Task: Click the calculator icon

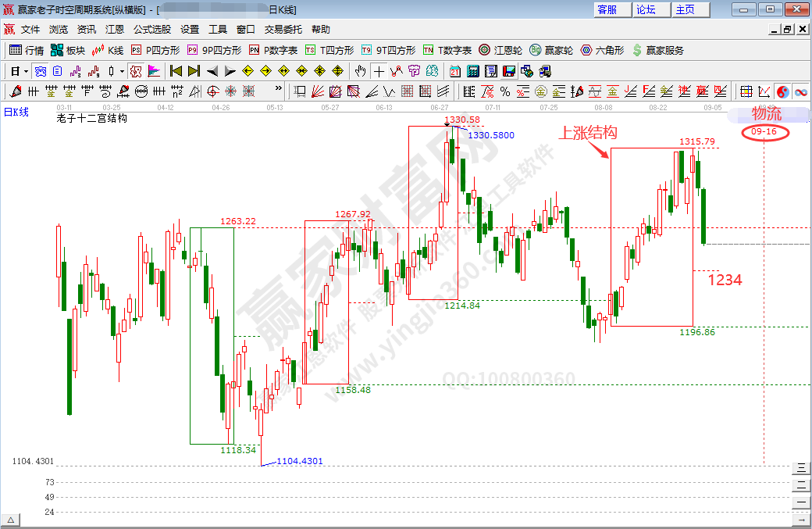Action: [x=472, y=71]
